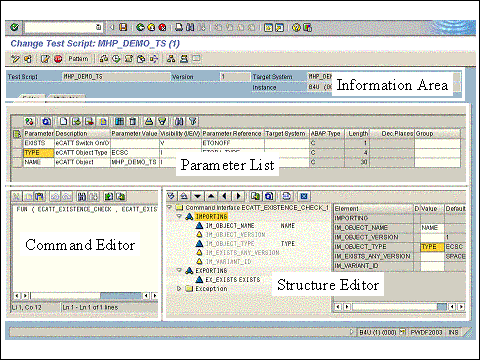Select IM_OBJECT_VERSION in the structure tree

235,235
